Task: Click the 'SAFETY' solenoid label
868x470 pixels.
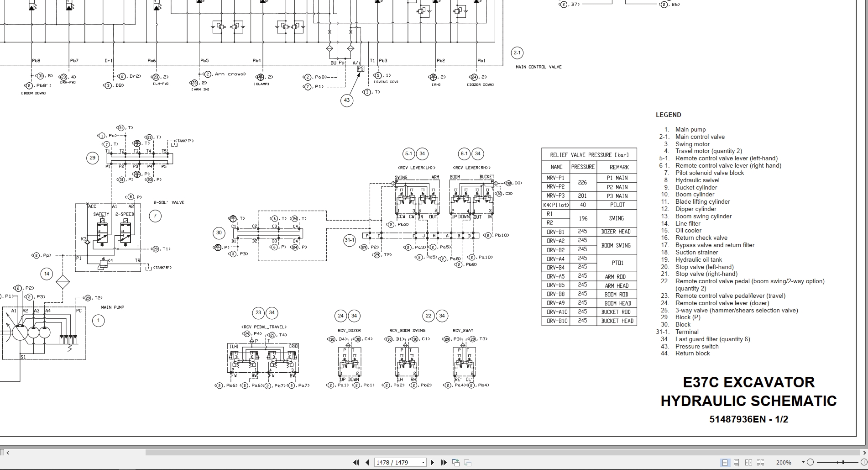Action: (101, 214)
